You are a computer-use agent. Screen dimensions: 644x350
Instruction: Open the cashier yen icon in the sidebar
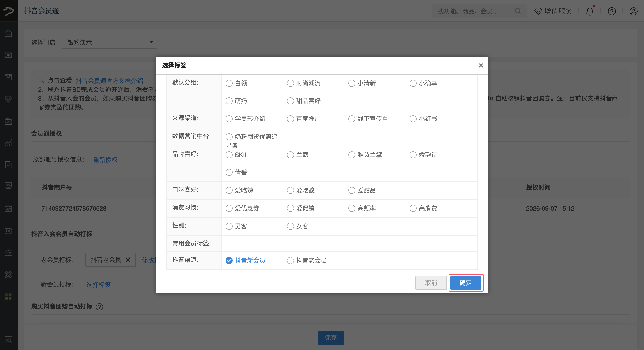click(x=9, y=55)
